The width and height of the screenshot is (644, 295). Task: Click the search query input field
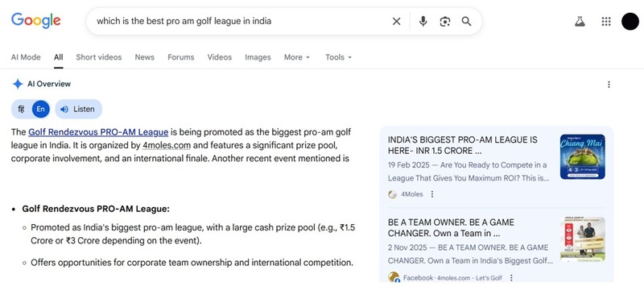coord(240,22)
